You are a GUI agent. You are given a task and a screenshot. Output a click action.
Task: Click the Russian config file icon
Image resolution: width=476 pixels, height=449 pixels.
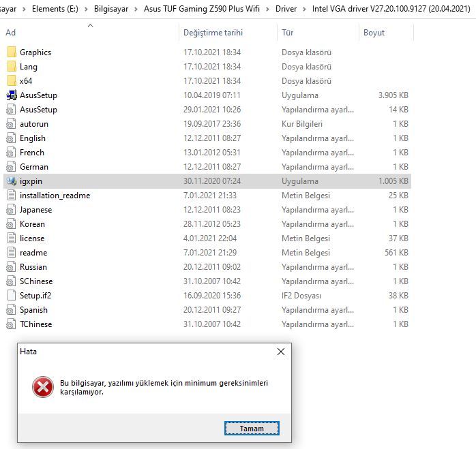coord(11,267)
